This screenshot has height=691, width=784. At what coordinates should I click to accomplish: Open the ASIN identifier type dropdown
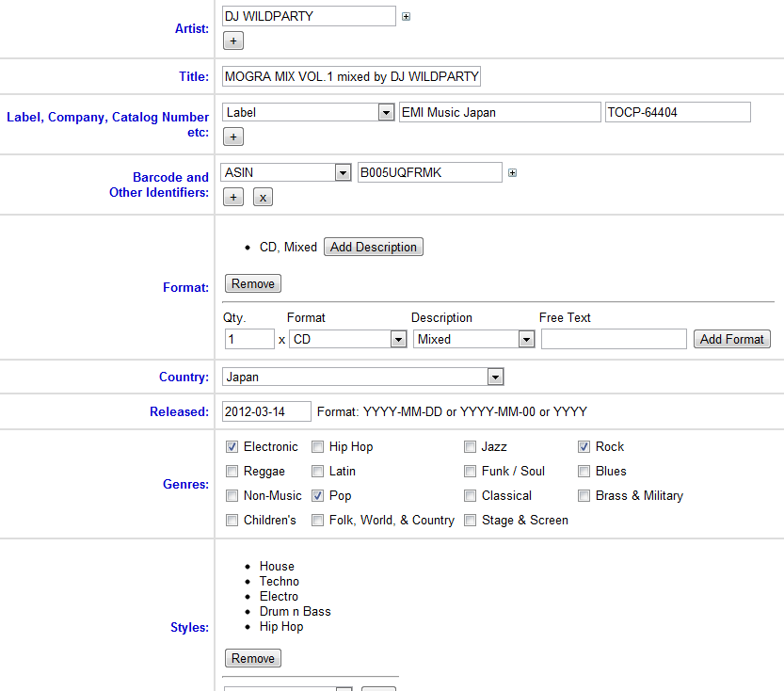[x=343, y=173]
